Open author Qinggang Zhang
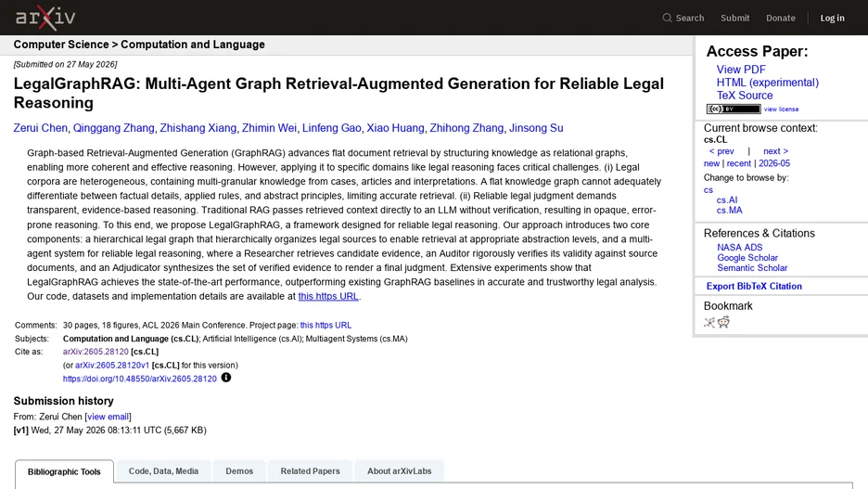868x489 pixels. (113, 128)
